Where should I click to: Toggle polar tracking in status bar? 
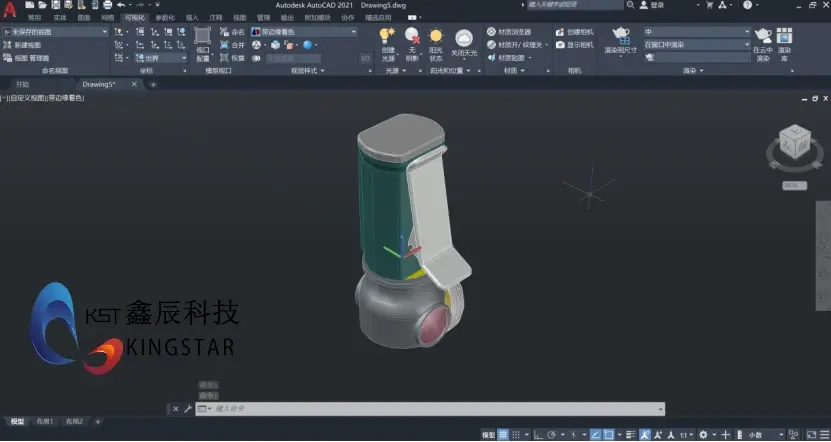point(551,435)
